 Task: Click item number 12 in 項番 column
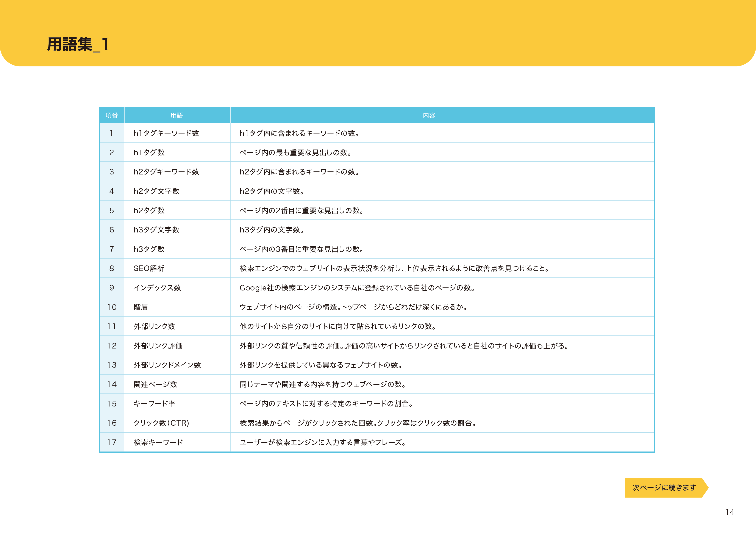click(112, 346)
